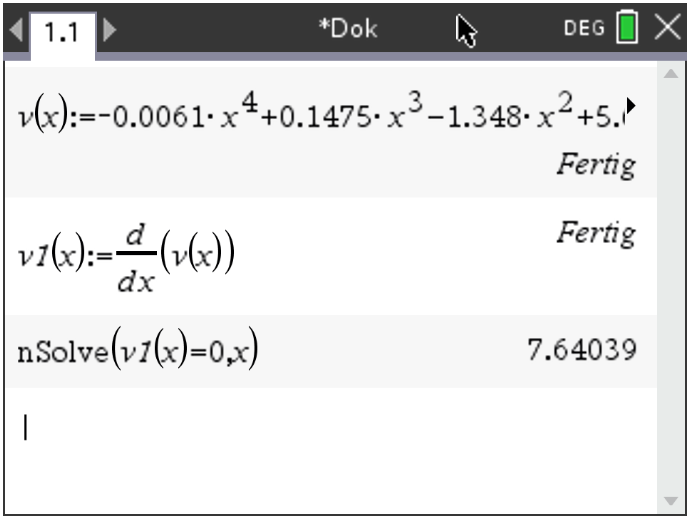Expand truncated v(x) expression arrow
690x519 pixels.
(x=631, y=106)
